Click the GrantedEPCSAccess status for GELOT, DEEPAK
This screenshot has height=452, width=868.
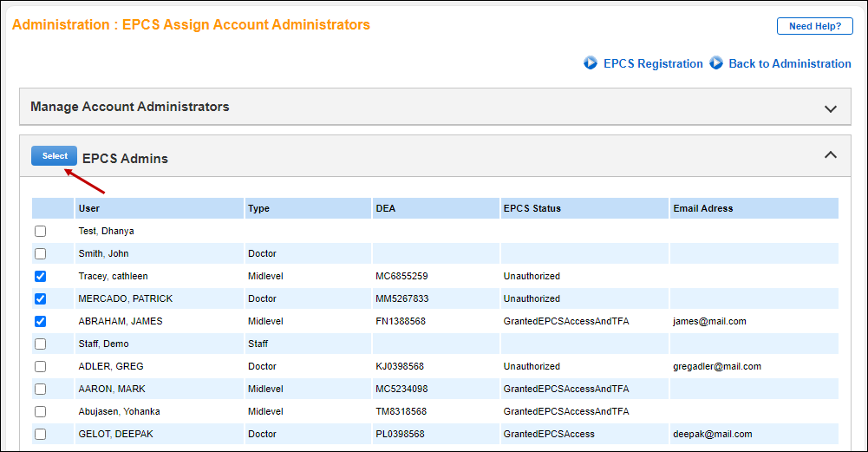pos(549,435)
